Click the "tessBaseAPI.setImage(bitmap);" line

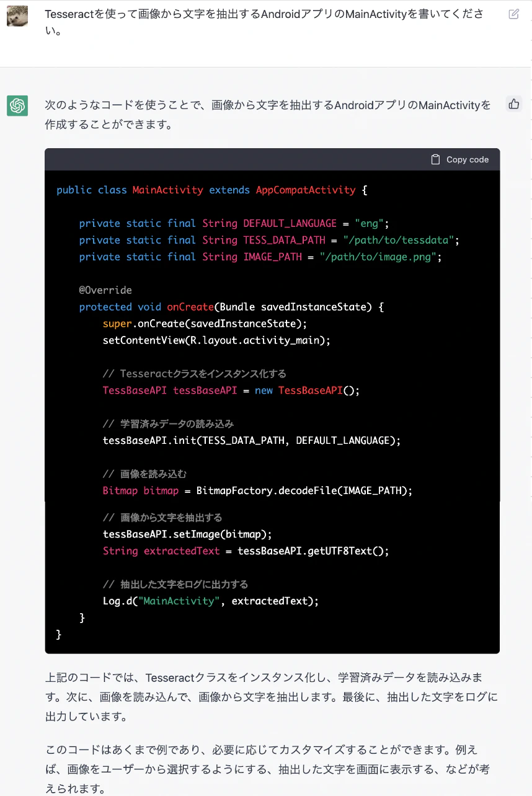coord(188,534)
